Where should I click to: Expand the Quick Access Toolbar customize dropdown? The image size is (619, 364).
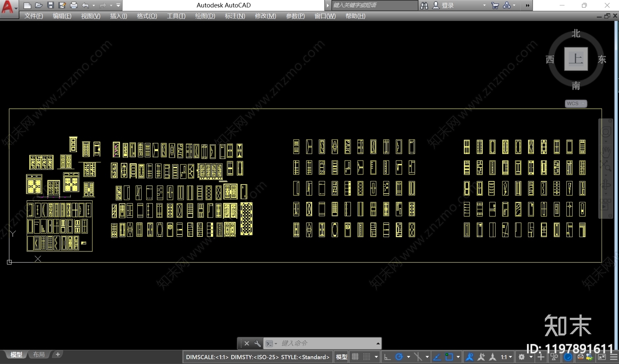click(118, 5)
